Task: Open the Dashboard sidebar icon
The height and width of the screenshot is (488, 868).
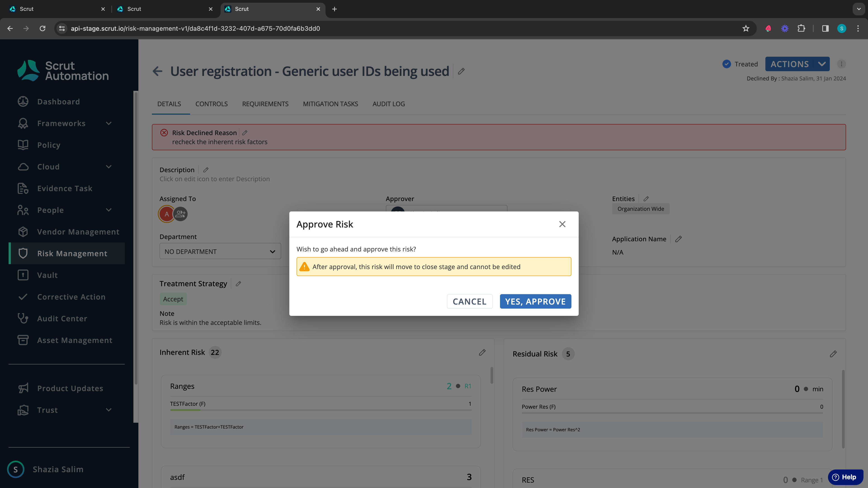Action: (x=23, y=102)
